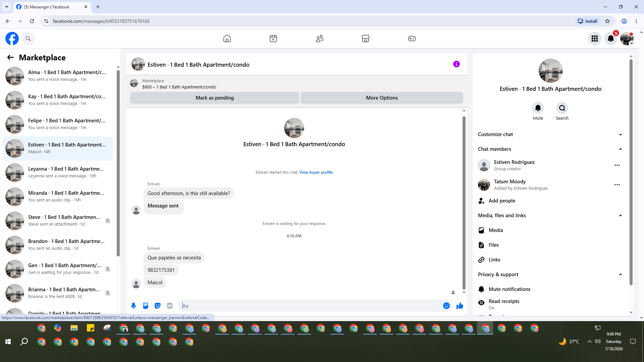Collapse the Media, files and links section

pos(550,216)
